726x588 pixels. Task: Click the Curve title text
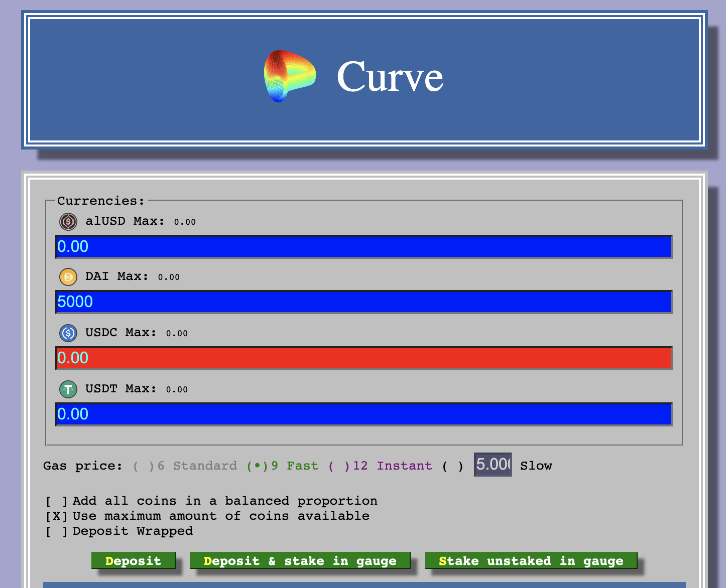[x=390, y=77]
